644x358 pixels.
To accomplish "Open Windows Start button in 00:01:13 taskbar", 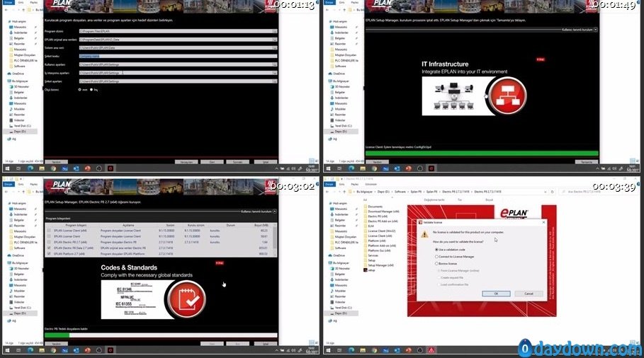I will click(x=7, y=168).
